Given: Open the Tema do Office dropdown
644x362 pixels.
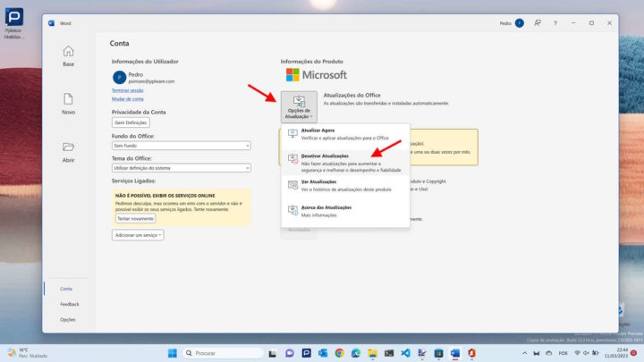Looking at the screenshot, I should (x=181, y=168).
